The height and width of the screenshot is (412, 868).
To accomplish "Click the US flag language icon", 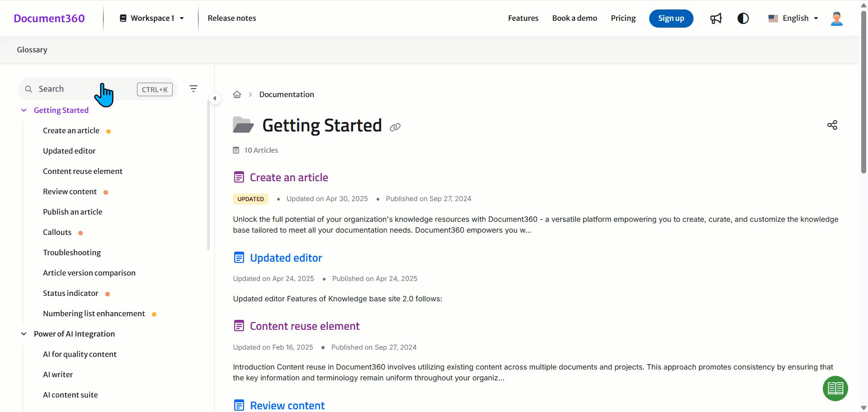I will [773, 19].
